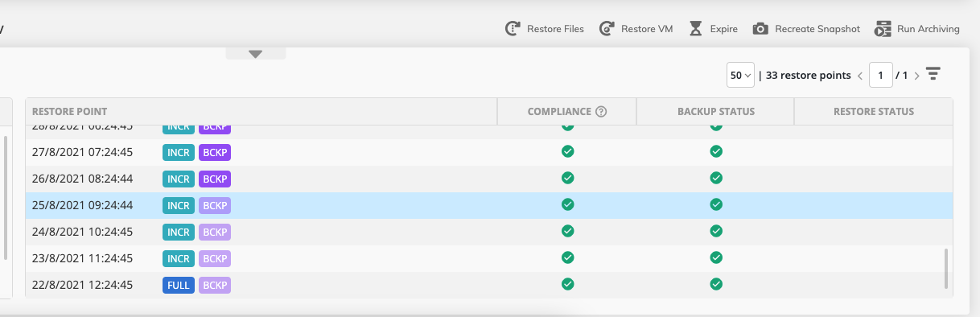Click backup status check for 24/8/2021 row
Viewport: 980px width, 317px height.
click(716, 231)
